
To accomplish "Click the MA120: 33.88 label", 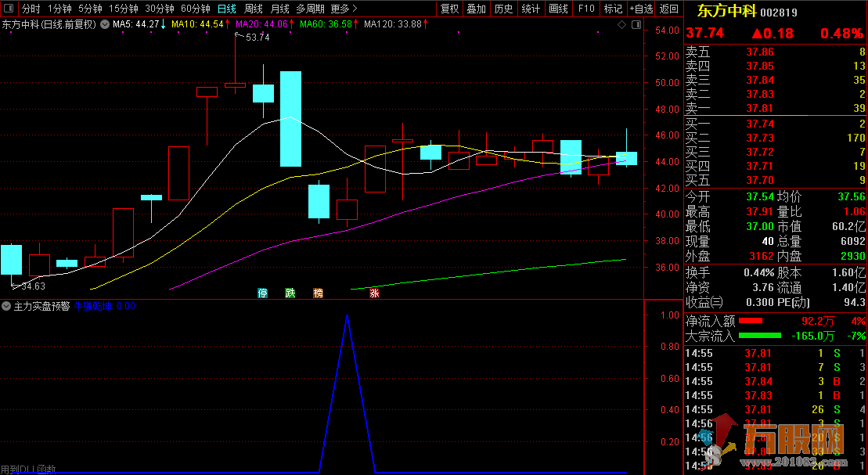I will click(x=392, y=24).
